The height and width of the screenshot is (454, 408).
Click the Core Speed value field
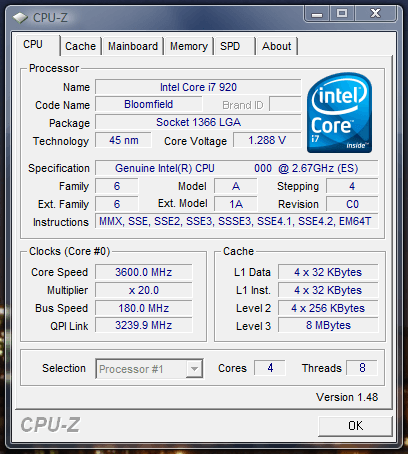144,272
